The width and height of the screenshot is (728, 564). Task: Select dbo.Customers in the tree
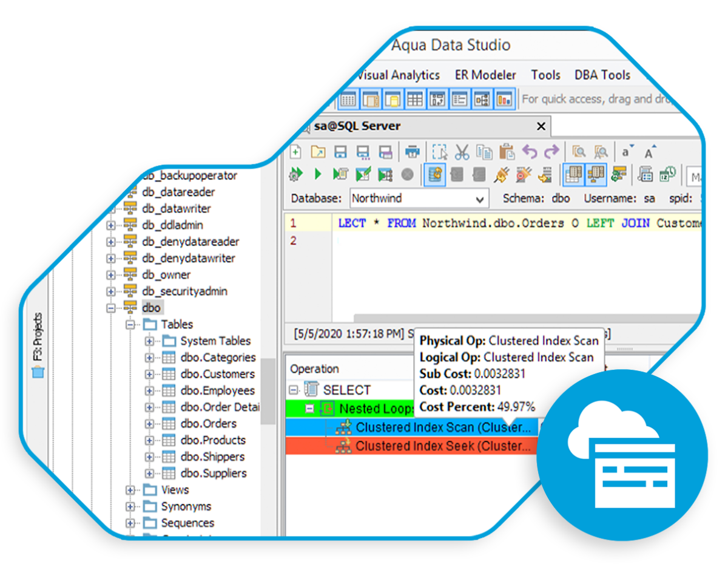tap(218, 374)
